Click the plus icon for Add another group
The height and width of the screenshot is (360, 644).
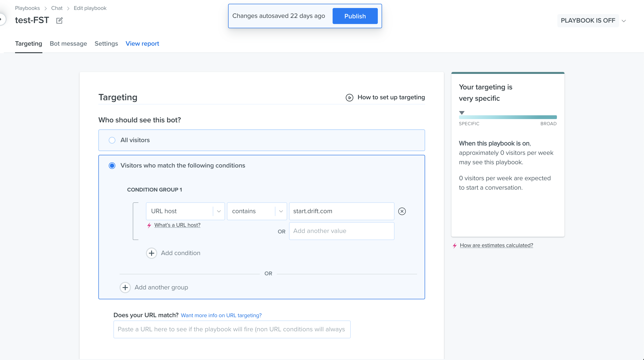(x=125, y=288)
